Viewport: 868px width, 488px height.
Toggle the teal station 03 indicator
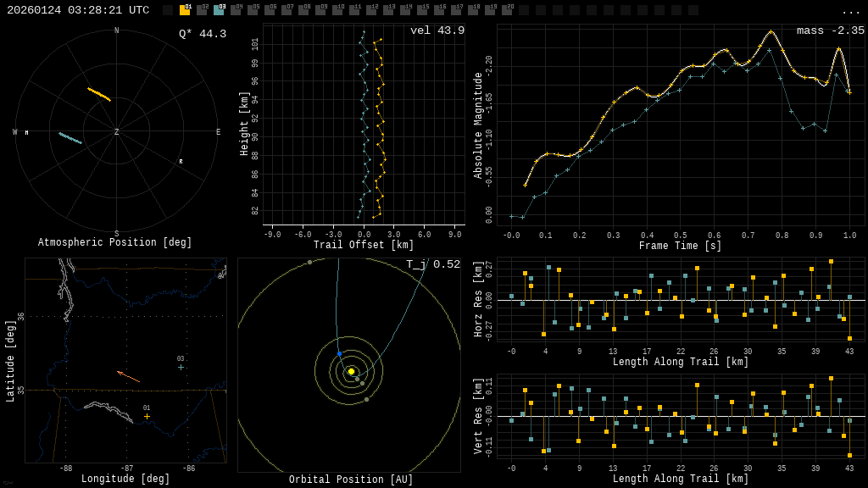pyautogui.click(x=219, y=10)
